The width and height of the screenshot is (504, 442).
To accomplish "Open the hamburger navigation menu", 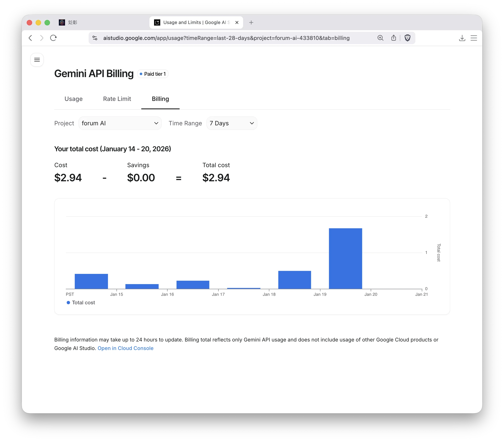I will (37, 60).
